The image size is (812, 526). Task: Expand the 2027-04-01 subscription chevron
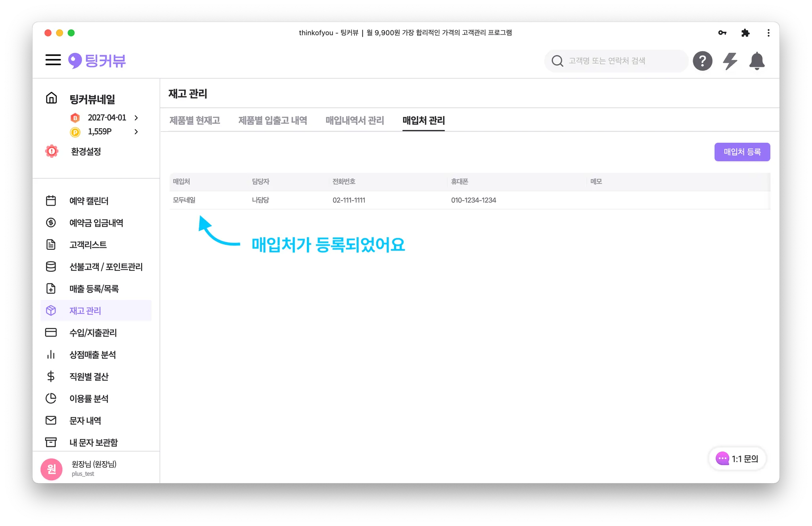coord(136,118)
